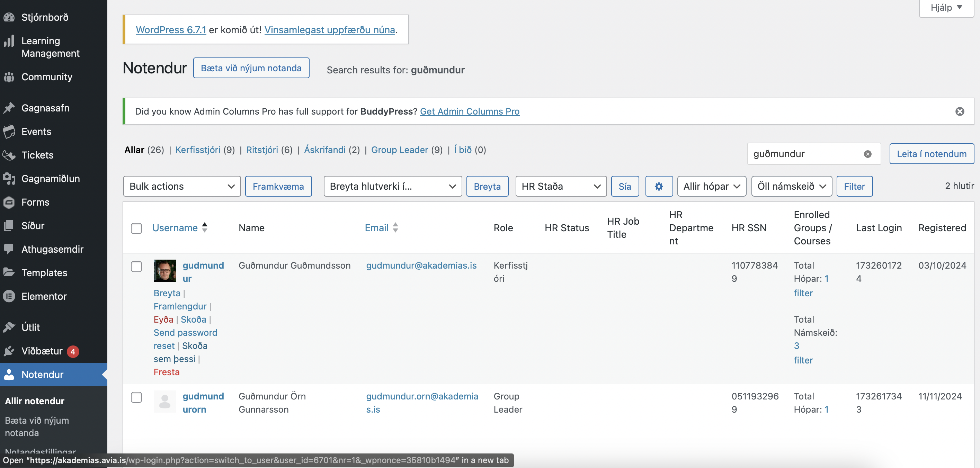Dismiss the Admin Columns Pro notice
The image size is (980, 468).
960,111
